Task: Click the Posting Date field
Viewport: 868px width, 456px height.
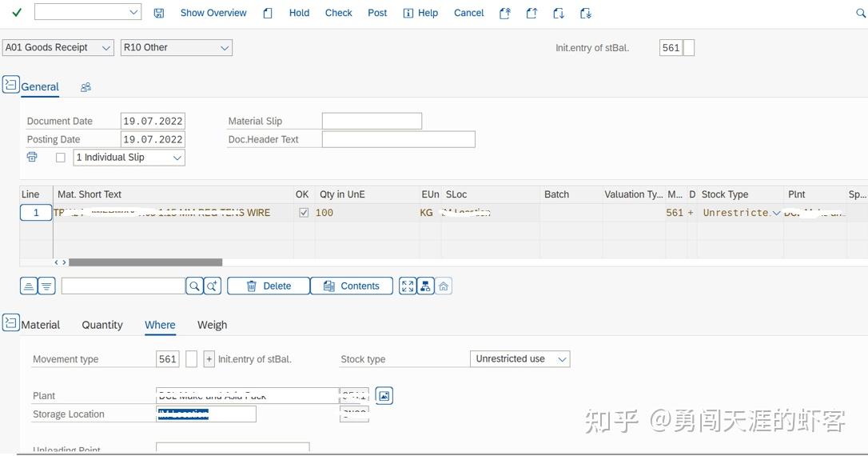Action: [x=153, y=139]
